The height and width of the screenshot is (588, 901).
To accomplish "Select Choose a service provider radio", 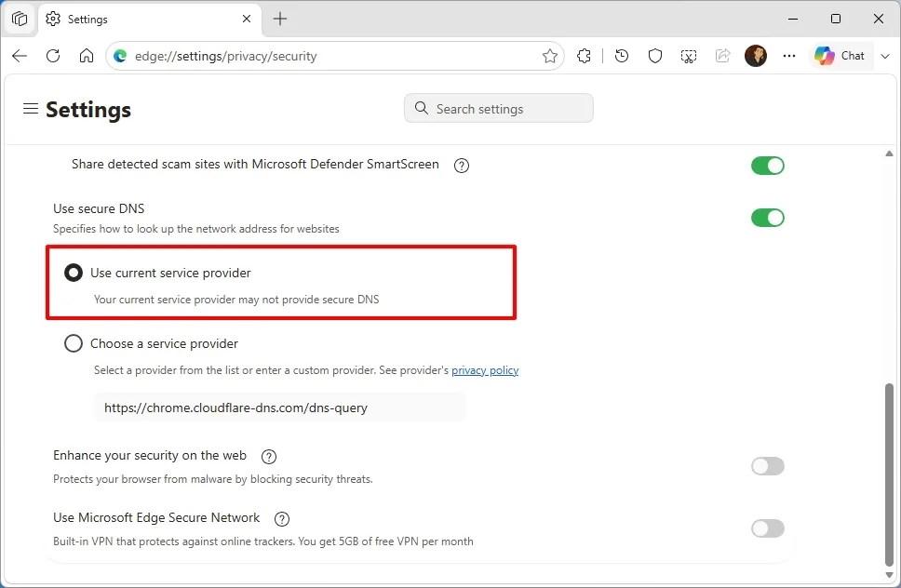I will click(73, 343).
